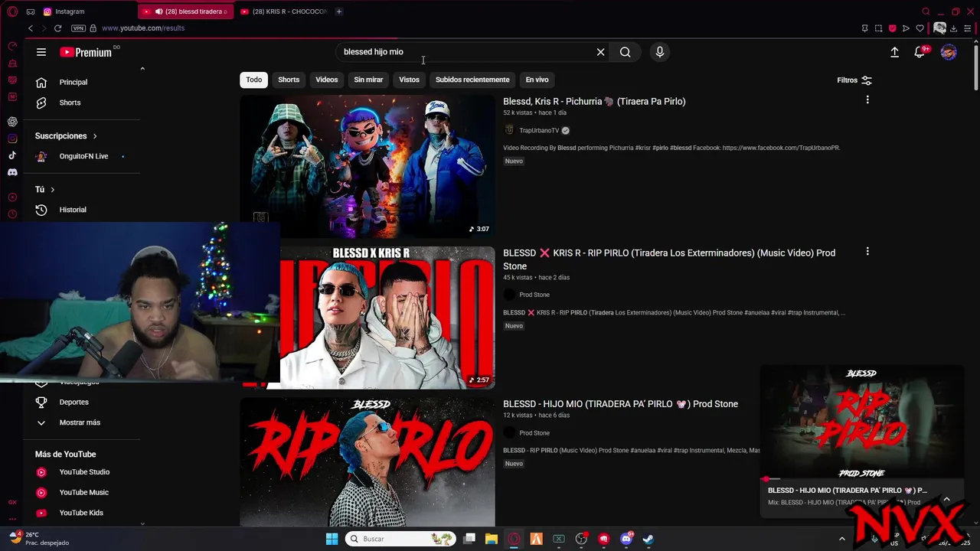Open a new browser tab

(339, 11)
